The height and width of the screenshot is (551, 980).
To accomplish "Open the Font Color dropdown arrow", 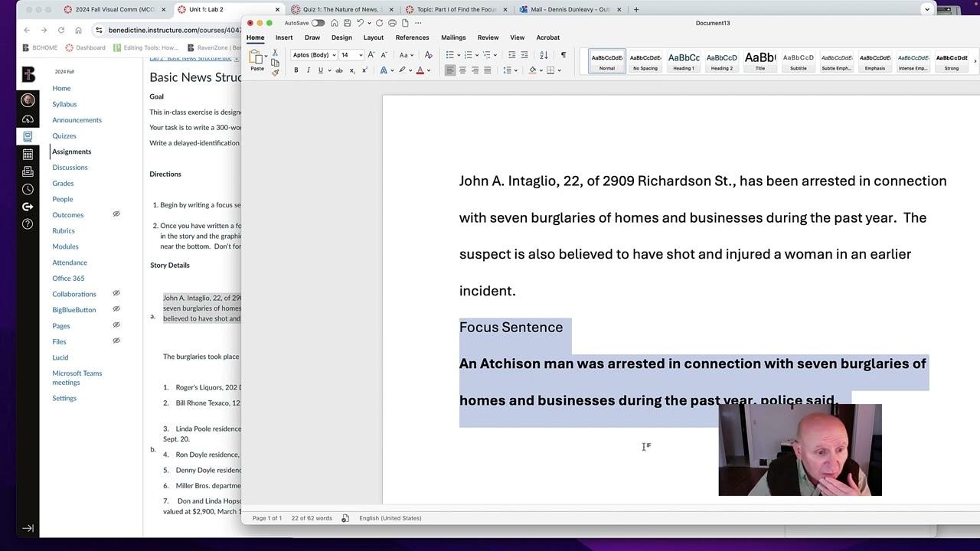I will pyautogui.click(x=427, y=70).
